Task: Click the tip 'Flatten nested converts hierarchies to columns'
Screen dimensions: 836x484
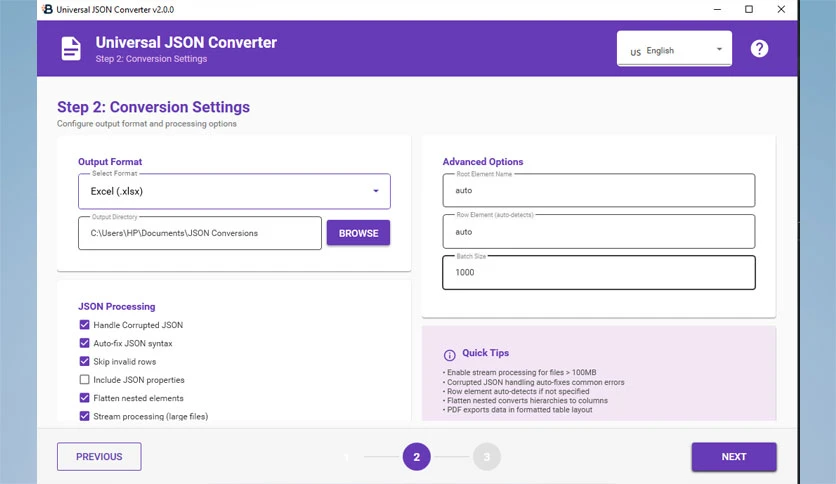Action: [525, 400]
